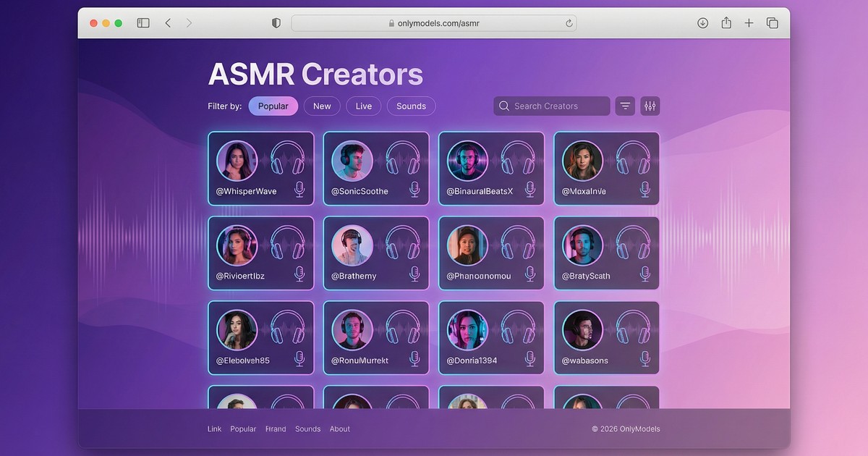Click the headphones icon on @BratyScath card
The height and width of the screenshot is (456, 868).
coord(634,242)
